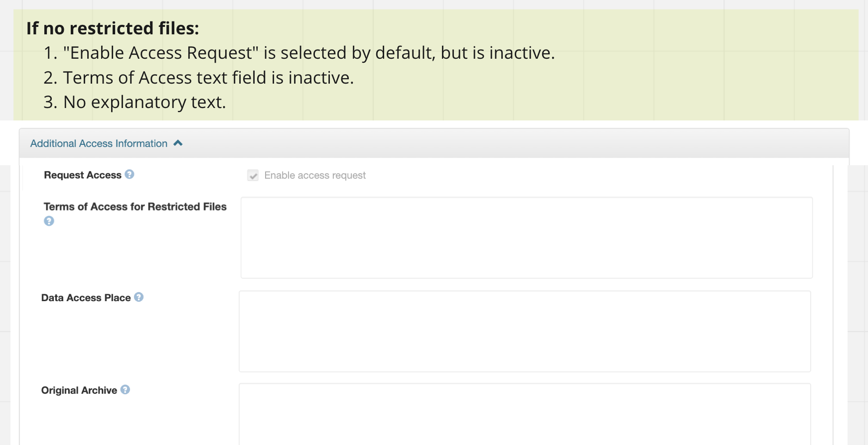
Task: Click the "Enable access request" checkbox label
Action: [x=315, y=175]
